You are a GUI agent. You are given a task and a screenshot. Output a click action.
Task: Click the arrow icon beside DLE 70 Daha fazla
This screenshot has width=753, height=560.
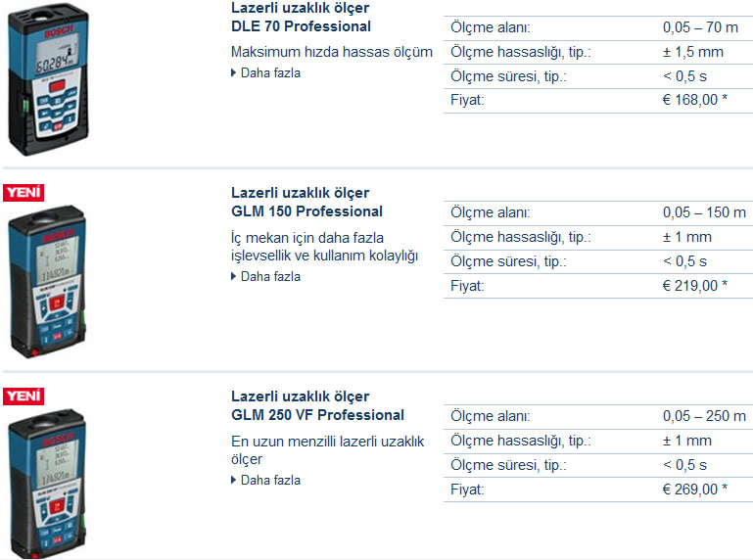pyautogui.click(x=234, y=73)
